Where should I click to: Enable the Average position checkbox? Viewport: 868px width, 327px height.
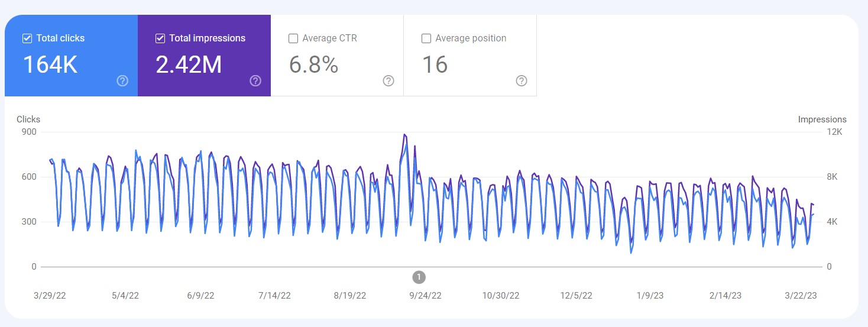click(426, 38)
